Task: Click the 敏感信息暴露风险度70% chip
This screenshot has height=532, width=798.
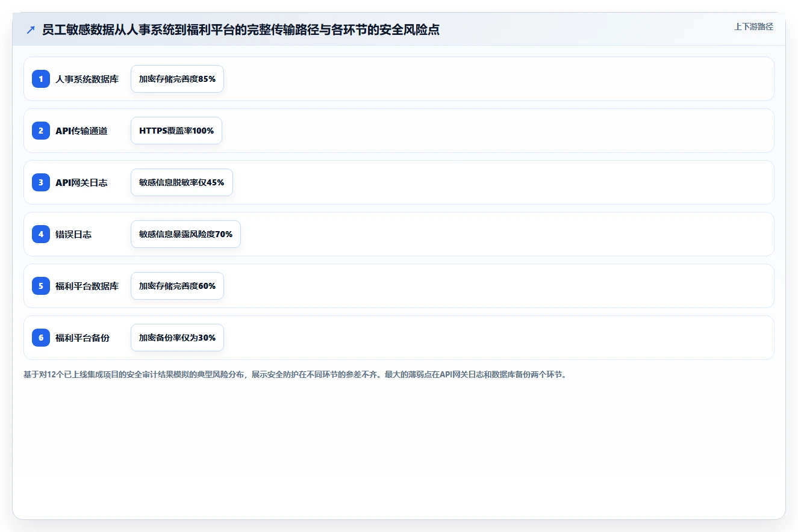Action: tap(185, 234)
